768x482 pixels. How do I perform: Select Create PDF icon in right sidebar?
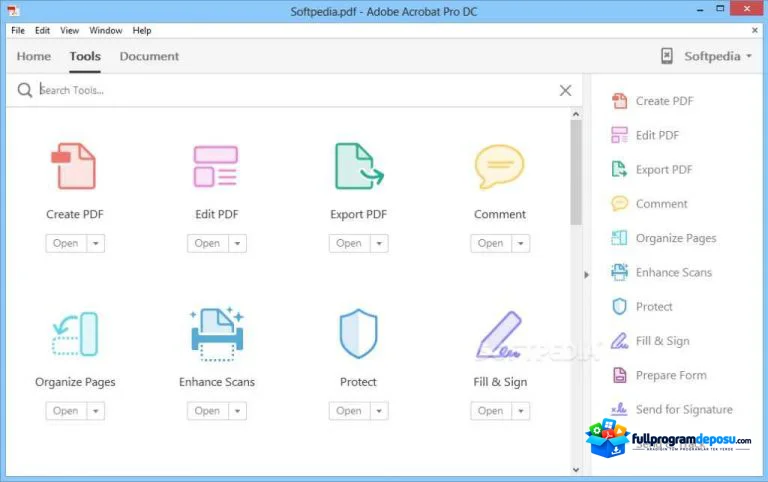[620, 101]
